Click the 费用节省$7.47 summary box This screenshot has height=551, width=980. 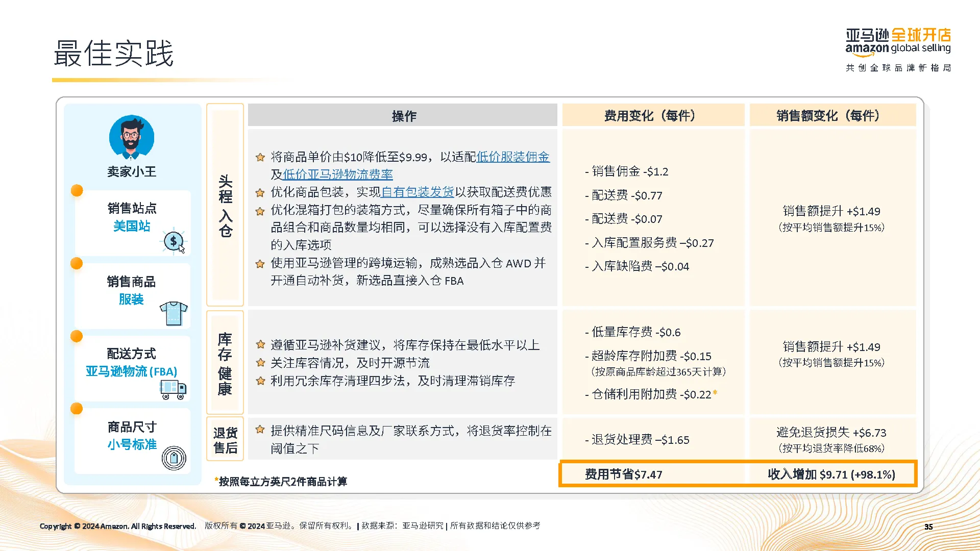[x=624, y=474]
